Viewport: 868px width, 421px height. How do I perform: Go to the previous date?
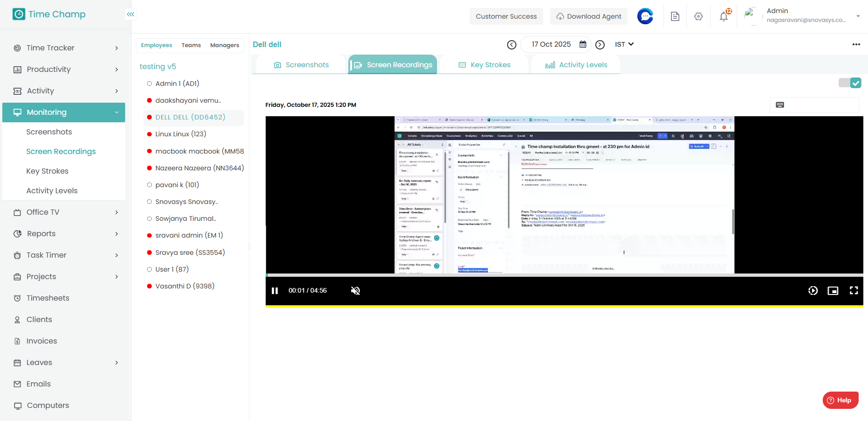pos(512,45)
